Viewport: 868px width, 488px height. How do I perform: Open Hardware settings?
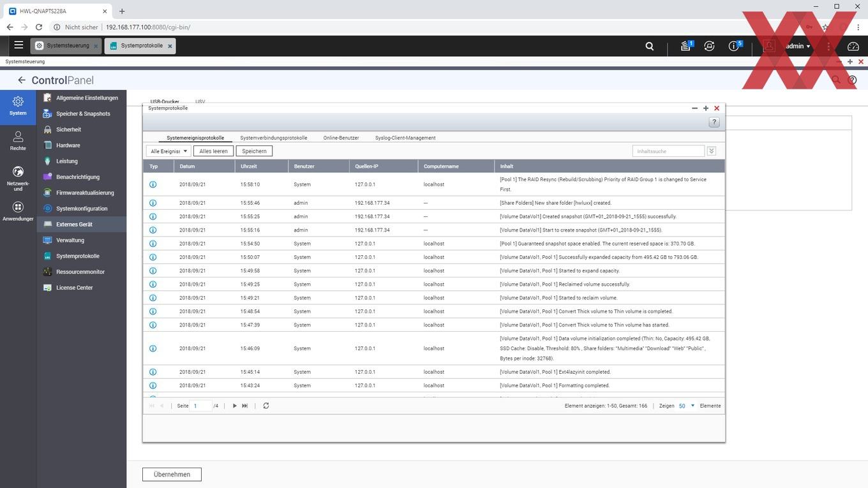(82, 145)
